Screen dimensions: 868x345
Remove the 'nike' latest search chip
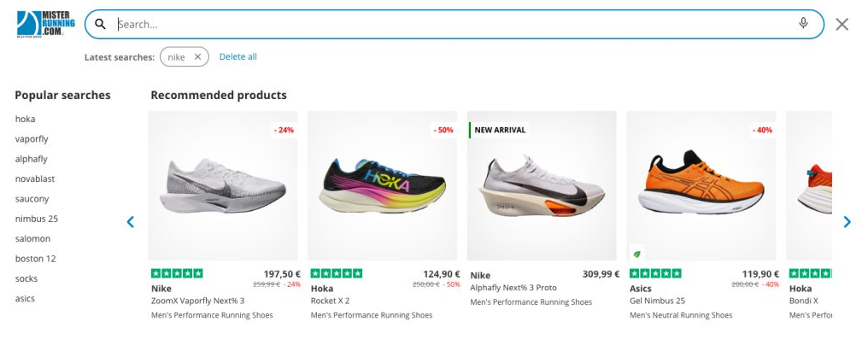pyautogui.click(x=197, y=57)
